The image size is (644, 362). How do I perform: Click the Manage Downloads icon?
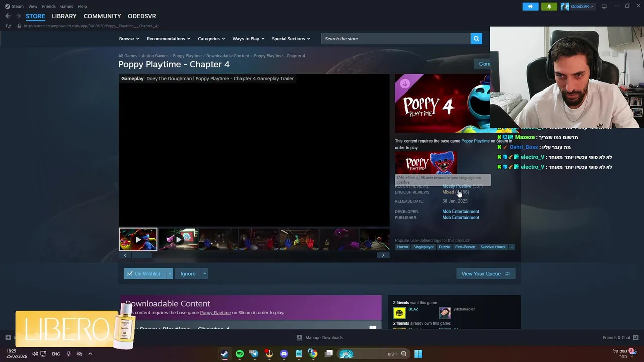(299, 338)
